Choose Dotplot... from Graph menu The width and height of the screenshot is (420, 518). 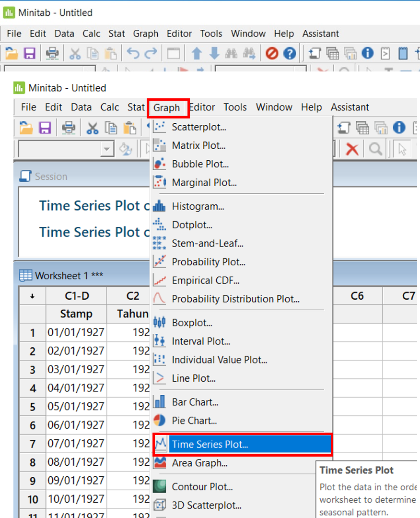tap(241, 225)
